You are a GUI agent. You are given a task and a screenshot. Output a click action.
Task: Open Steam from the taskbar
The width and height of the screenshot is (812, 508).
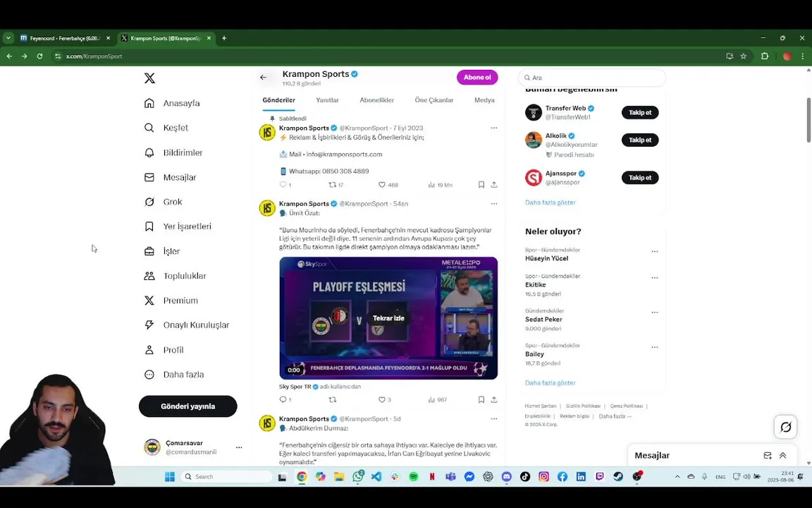click(618, 477)
